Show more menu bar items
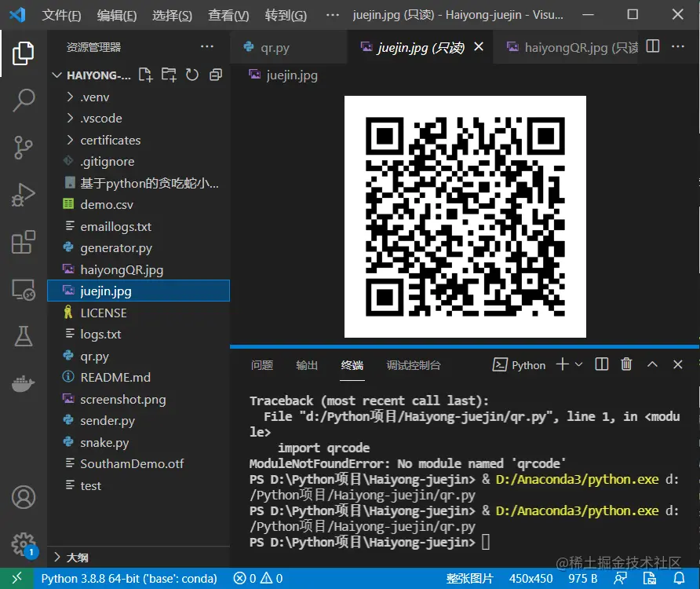The image size is (700, 589). pos(333,15)
